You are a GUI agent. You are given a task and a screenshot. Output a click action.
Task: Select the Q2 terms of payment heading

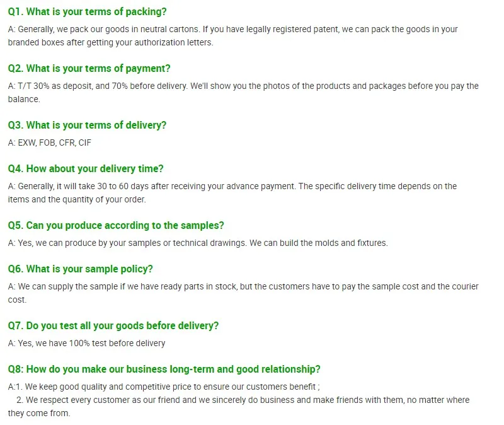[x=89, y=68]
